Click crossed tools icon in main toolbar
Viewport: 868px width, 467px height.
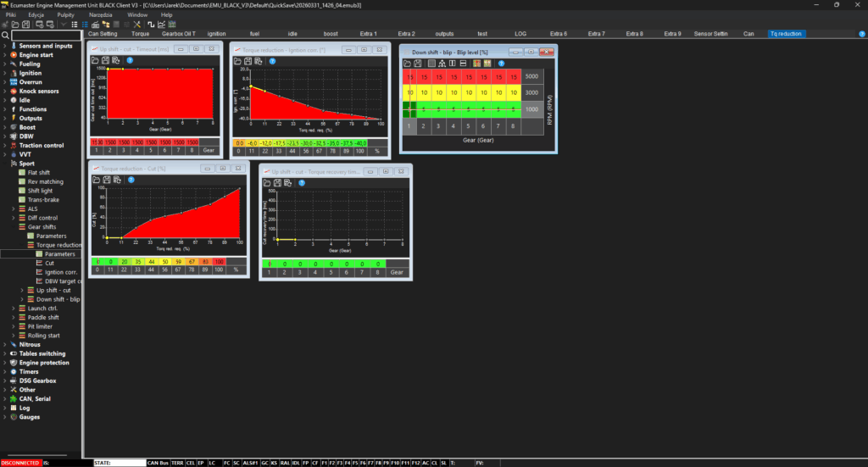[139, 25]
